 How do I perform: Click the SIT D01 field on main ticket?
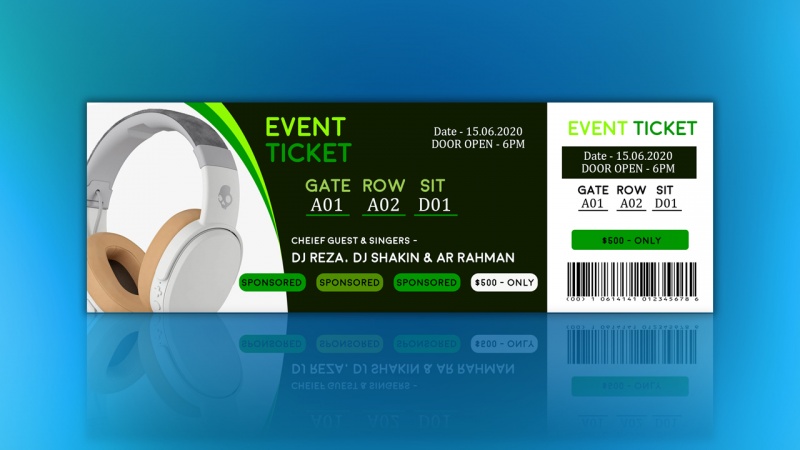tap(435, 196)
